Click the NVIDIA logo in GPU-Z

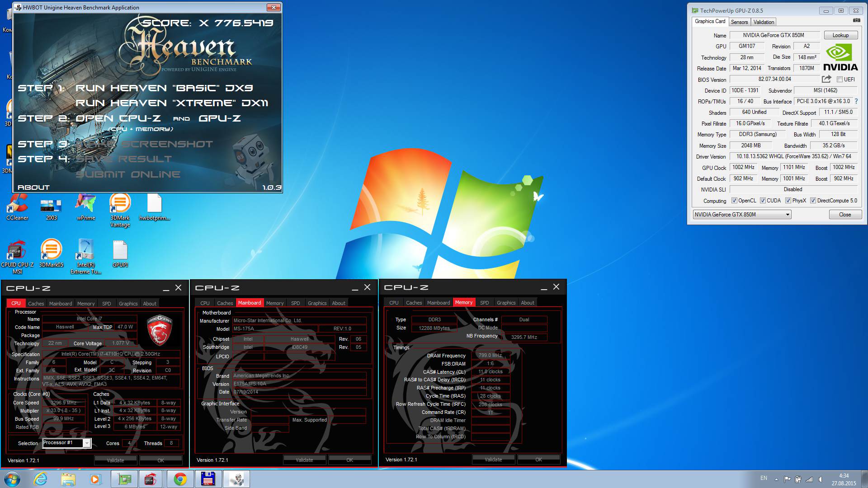(x=840, y=57)
